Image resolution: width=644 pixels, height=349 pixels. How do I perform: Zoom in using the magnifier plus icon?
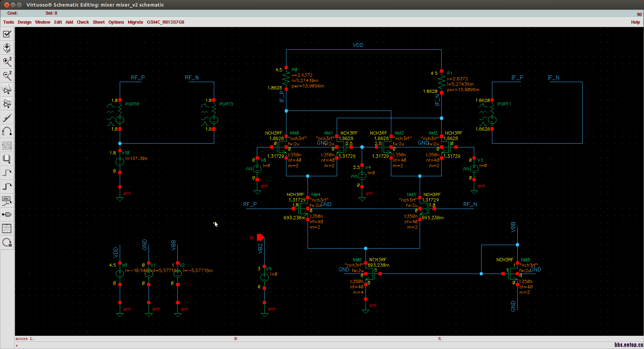[x=7, y=62]
